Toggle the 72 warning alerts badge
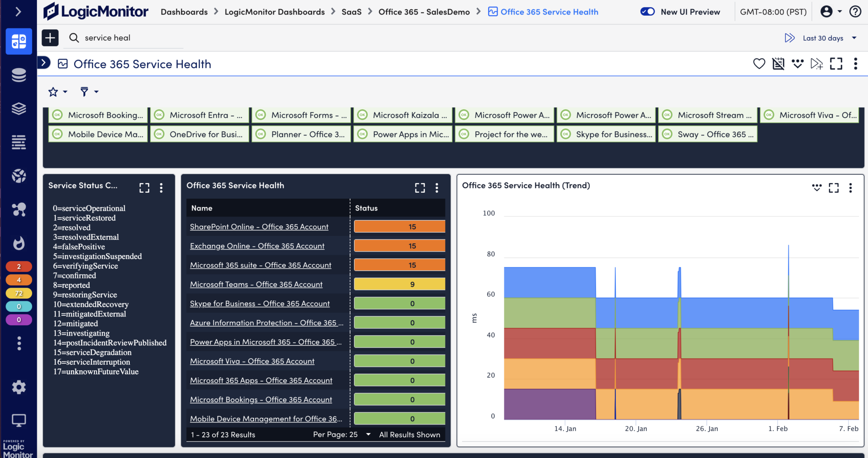868x458 pixels. (x=19, y=293)
